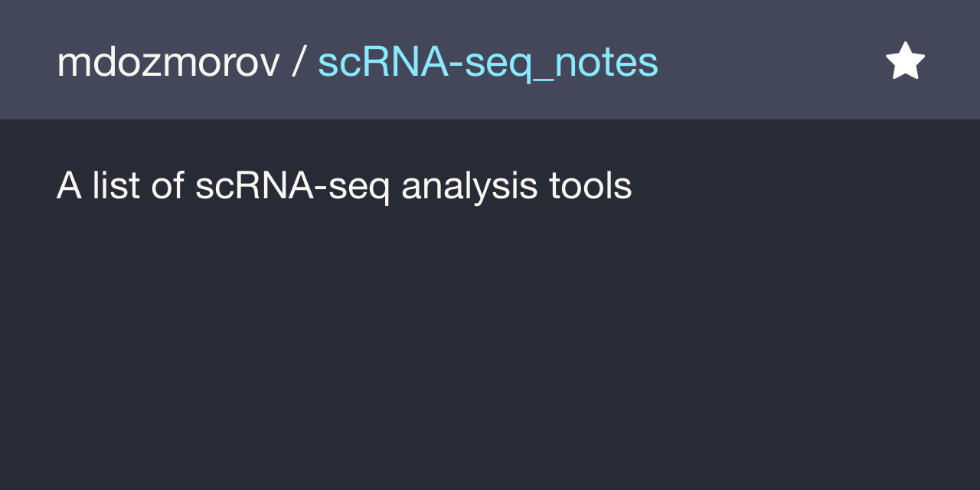
Task: Click the empty dark body area below the description
Action: 490,345
